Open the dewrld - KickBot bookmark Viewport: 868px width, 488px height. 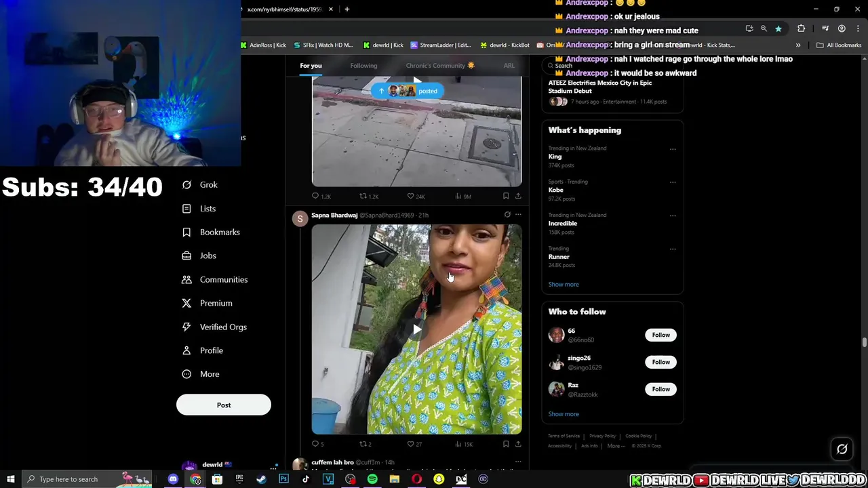tap(505, 45)
